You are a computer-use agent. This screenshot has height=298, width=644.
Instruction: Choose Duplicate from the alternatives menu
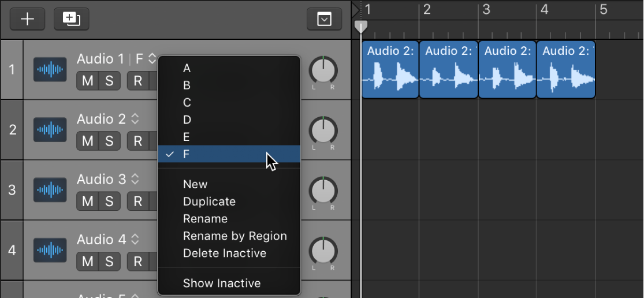229,202
